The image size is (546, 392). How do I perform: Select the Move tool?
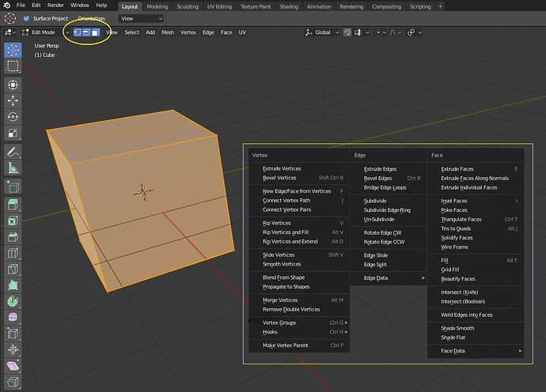pos(13,101)
